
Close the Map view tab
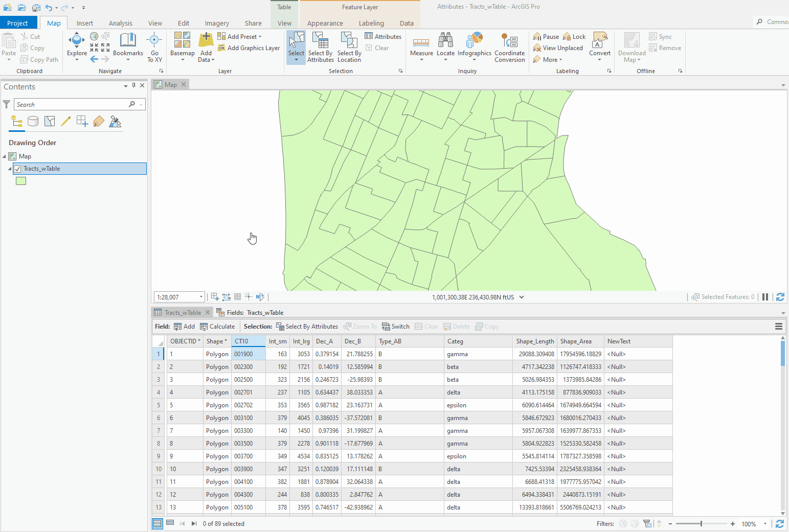(x=184, y=84)
